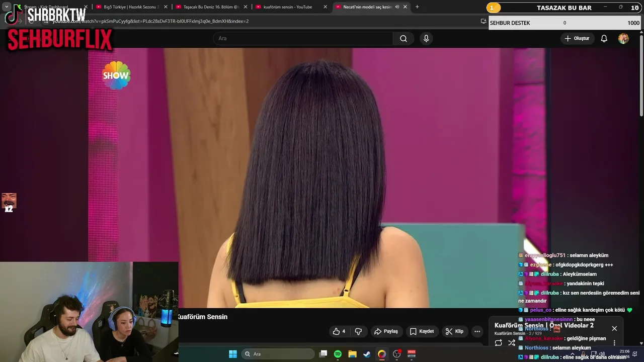Dislike the video with thumbs-down icon
Image resolution: width=644 pixels, height=362 pixels.
pyautogui.click(x=358, y=331)
